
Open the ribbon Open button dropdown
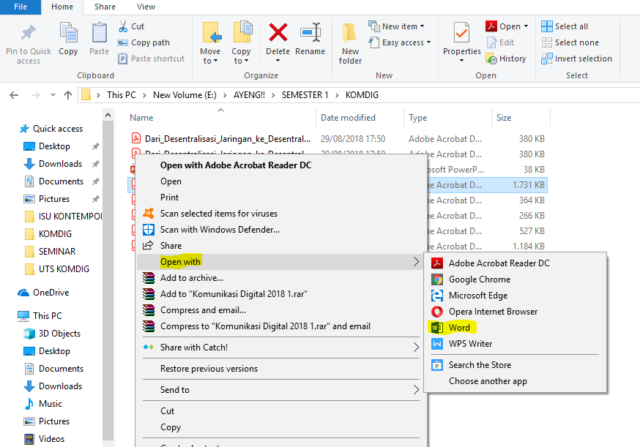[526, 27]
